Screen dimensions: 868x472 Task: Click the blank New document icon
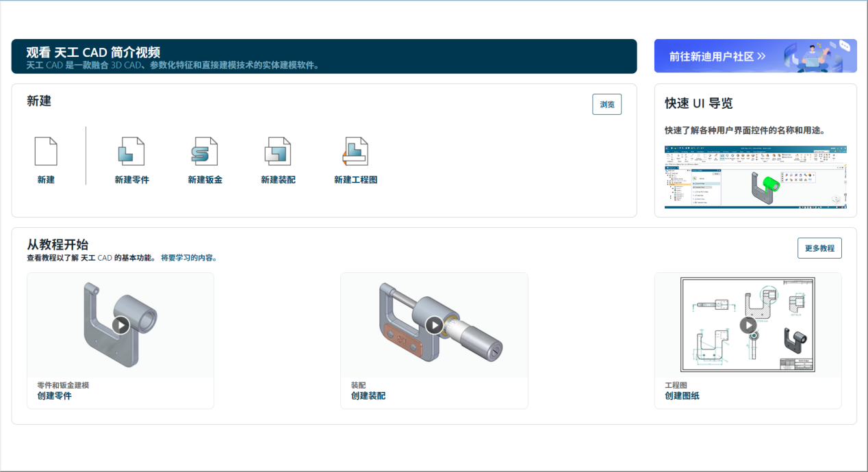coord(46,151)
